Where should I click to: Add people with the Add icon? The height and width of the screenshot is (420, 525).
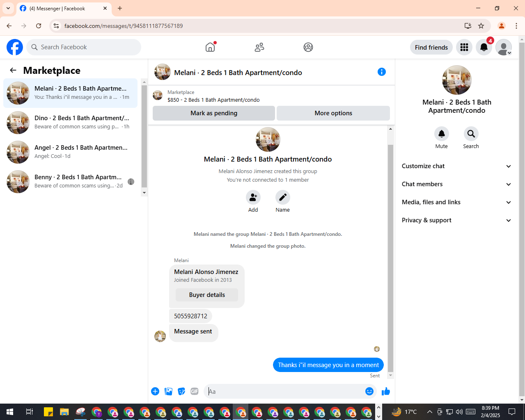(253, 197)
